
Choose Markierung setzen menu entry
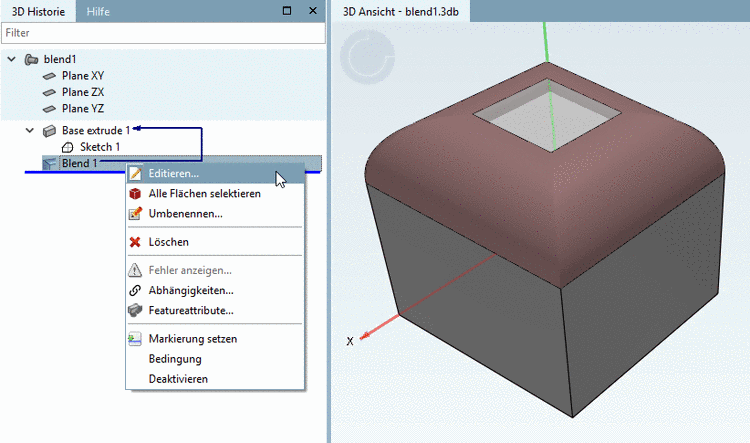pos(215,339)
